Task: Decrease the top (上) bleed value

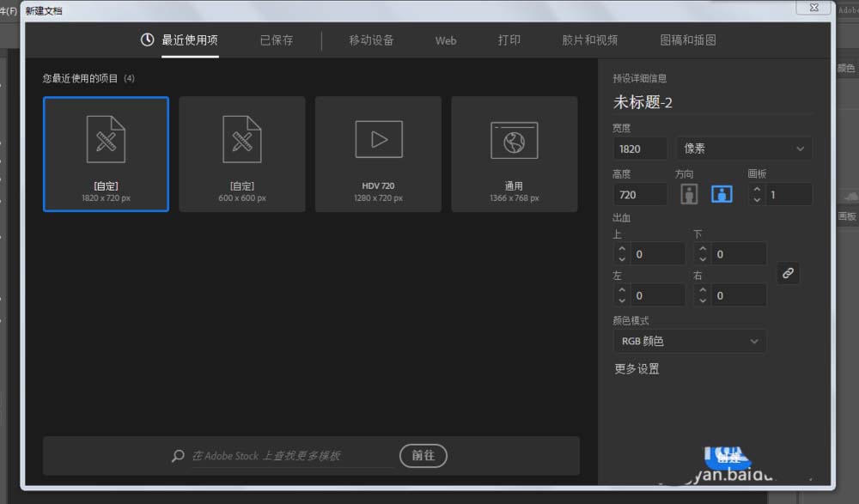Action: pyautogui.click(x=622, y=259)
